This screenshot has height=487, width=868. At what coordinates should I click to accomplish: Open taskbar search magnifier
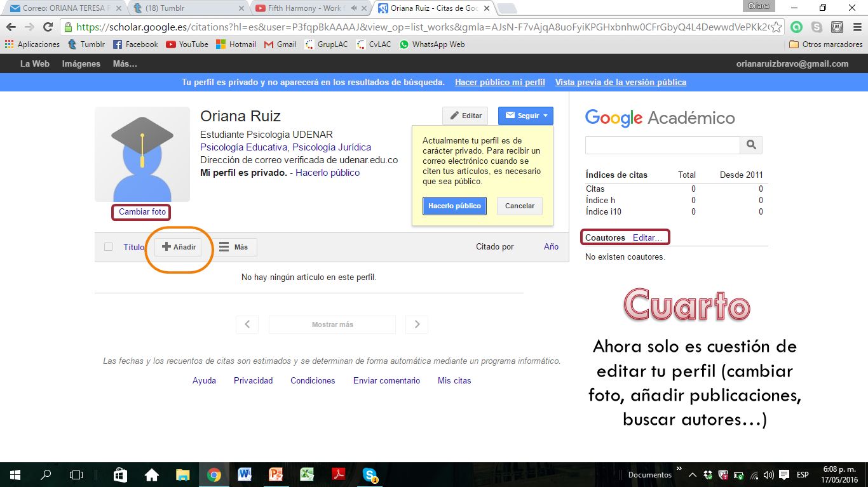46,474
